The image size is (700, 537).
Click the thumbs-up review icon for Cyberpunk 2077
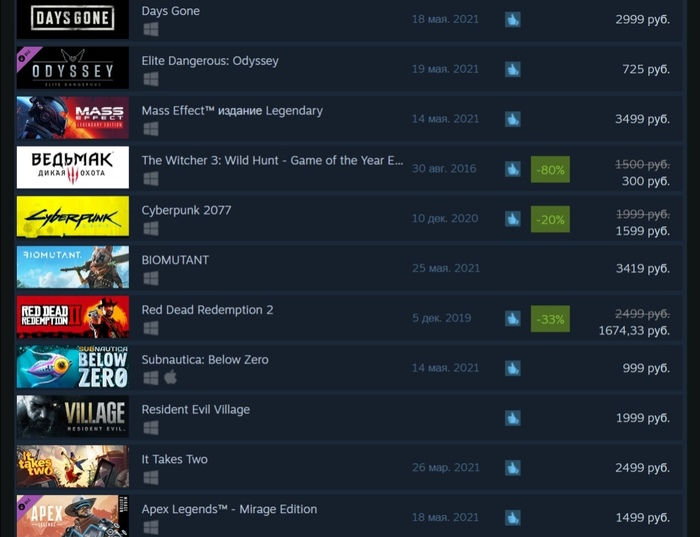tap(512, 219)
